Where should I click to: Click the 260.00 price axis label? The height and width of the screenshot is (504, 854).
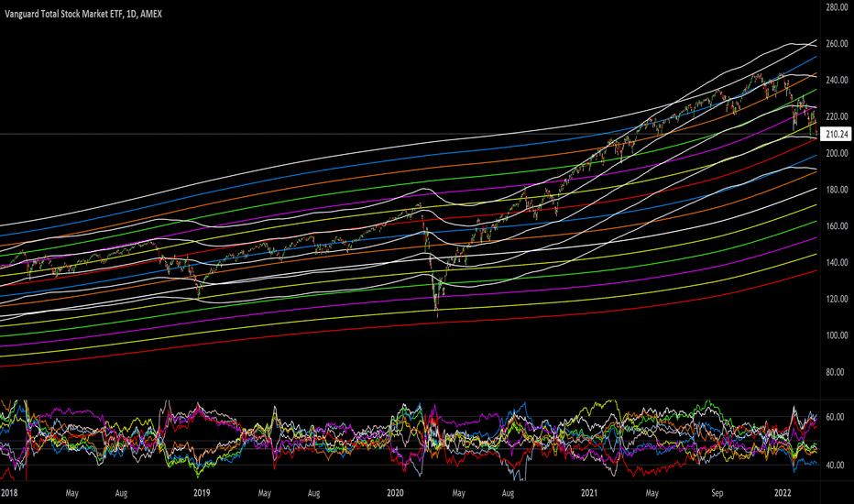[837, 44]
